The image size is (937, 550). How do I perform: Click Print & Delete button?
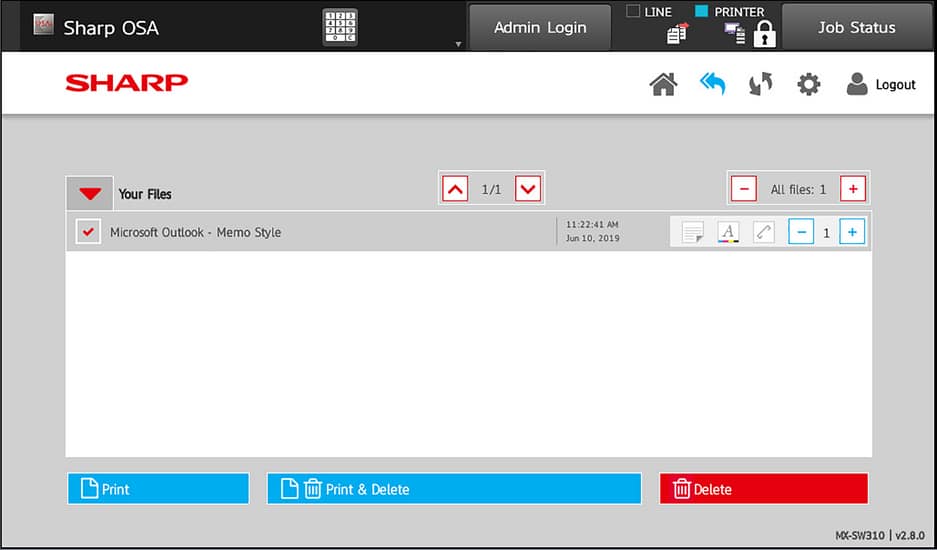[454, 489]
